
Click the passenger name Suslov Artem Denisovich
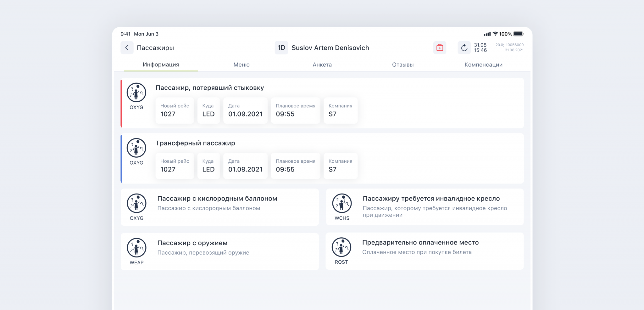[x=330, y=48]
